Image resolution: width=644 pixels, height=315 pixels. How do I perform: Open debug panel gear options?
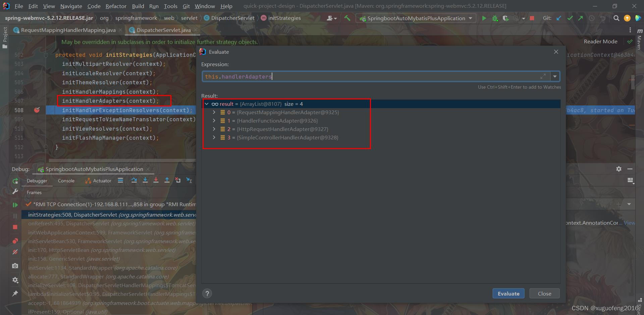point(619,169)
